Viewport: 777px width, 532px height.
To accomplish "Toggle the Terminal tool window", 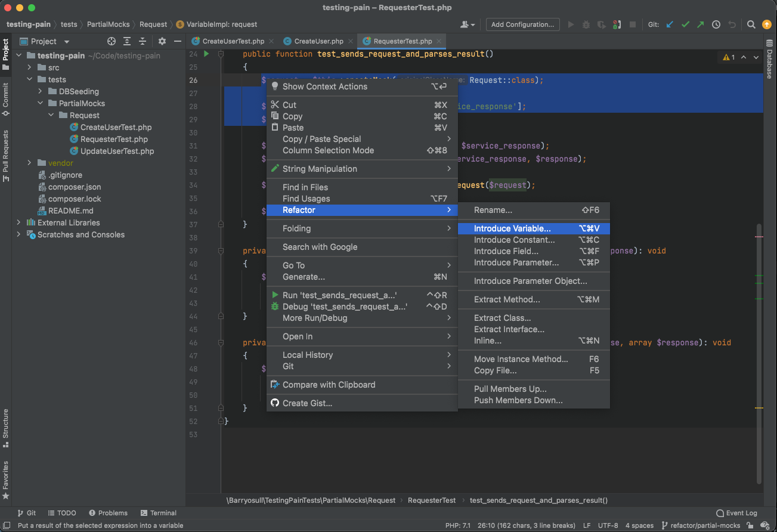I will [159, 513].
